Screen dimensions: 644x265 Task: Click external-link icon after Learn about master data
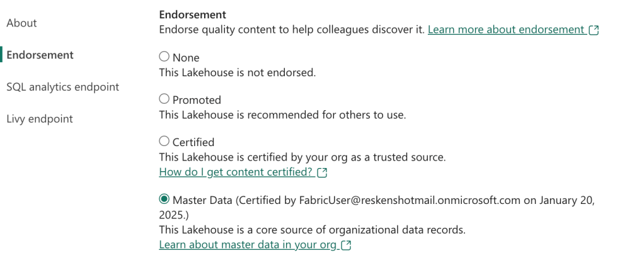345,245
